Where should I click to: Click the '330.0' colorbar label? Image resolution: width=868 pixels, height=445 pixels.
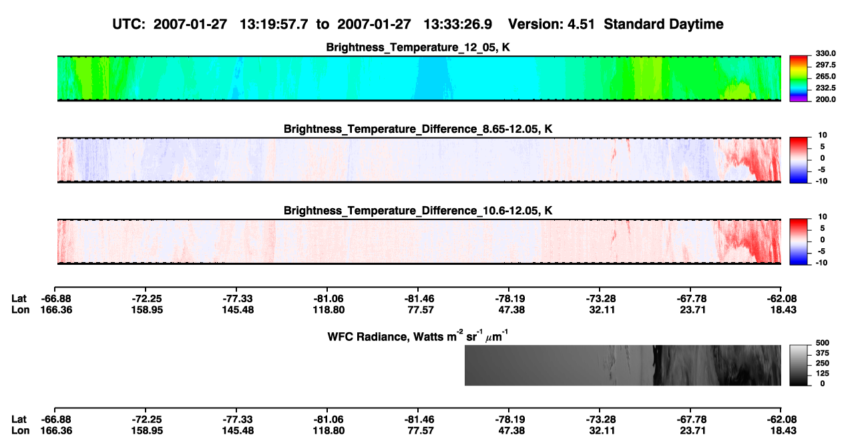pyautogui.click(x=826, y=53)
